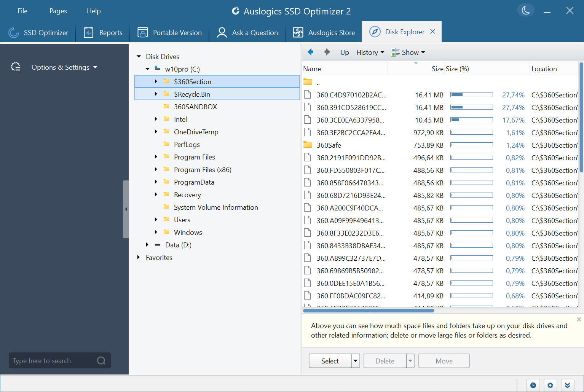Open Reports from the toolbar

tap(103, 32)
